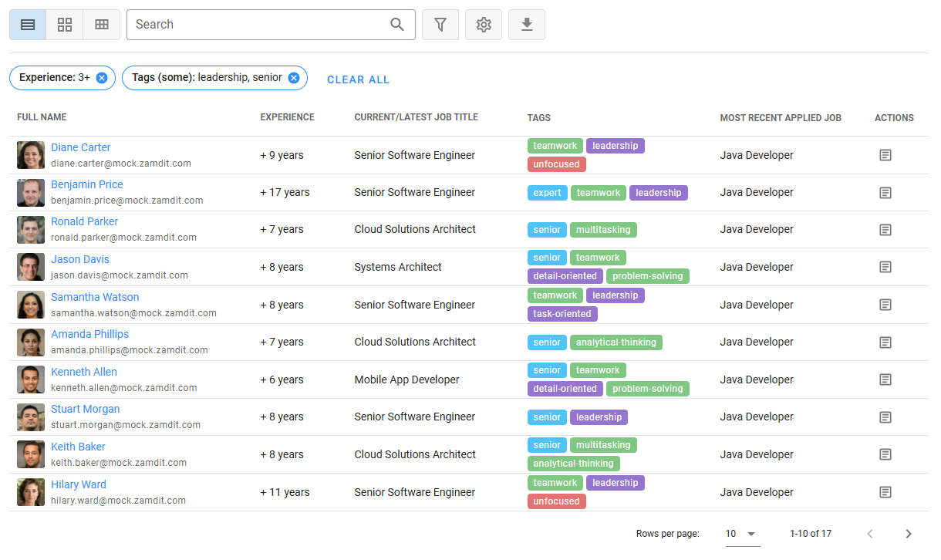Sort by the Full Name column header
The width and height of the screenshot is (941, 560).
click(x=42, y=117)
